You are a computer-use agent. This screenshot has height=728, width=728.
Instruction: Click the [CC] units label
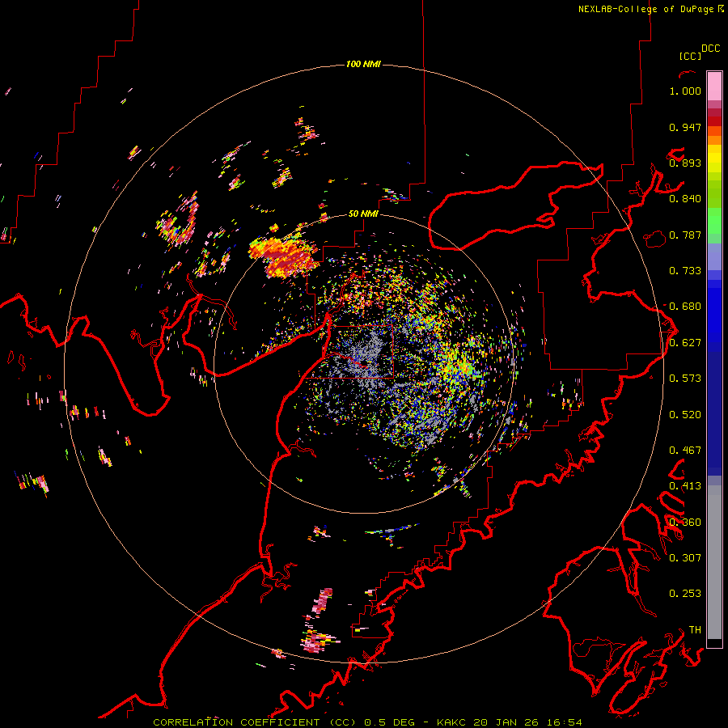point(689,56)
